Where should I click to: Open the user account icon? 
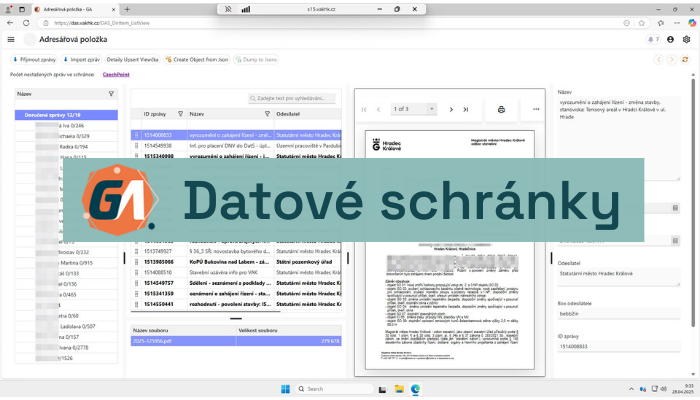click(671, 40)
